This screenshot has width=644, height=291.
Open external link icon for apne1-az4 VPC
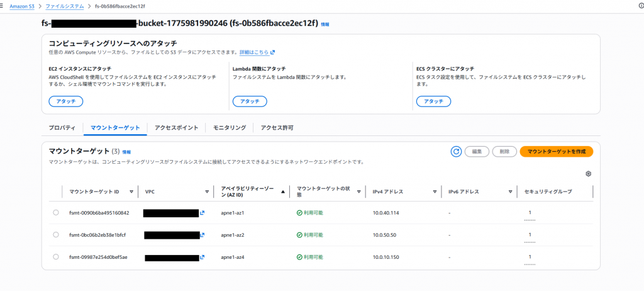point(202,257)
